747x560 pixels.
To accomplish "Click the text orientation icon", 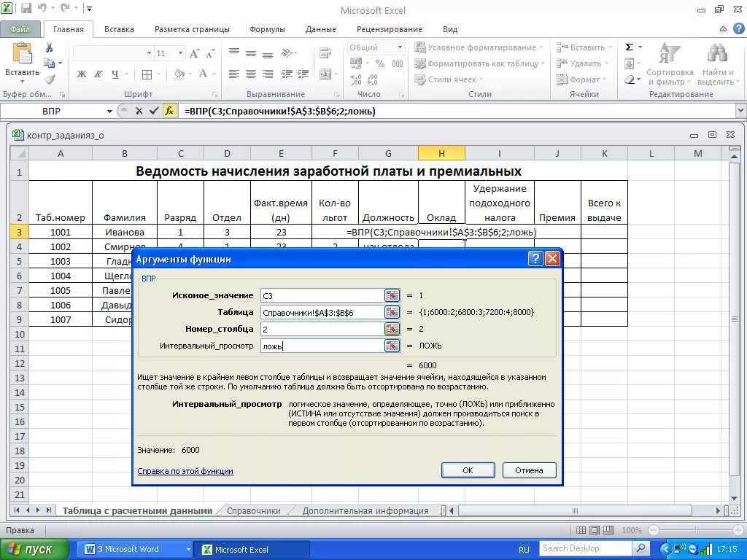I will (287, 52).
